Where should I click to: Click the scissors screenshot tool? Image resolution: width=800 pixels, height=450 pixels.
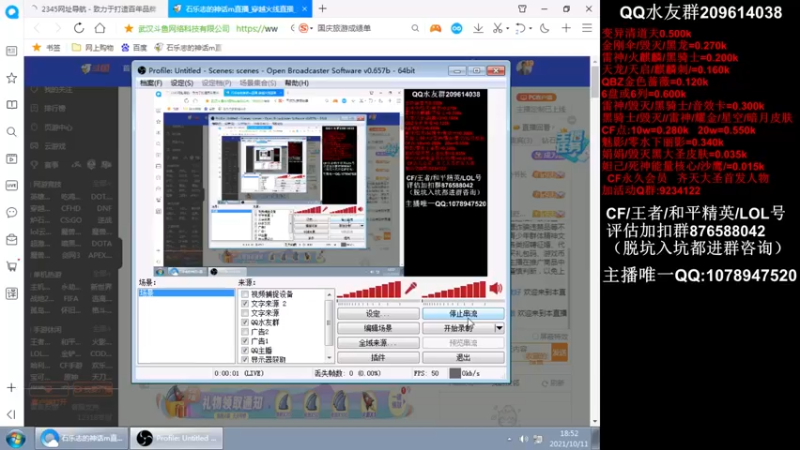[497, 28]
